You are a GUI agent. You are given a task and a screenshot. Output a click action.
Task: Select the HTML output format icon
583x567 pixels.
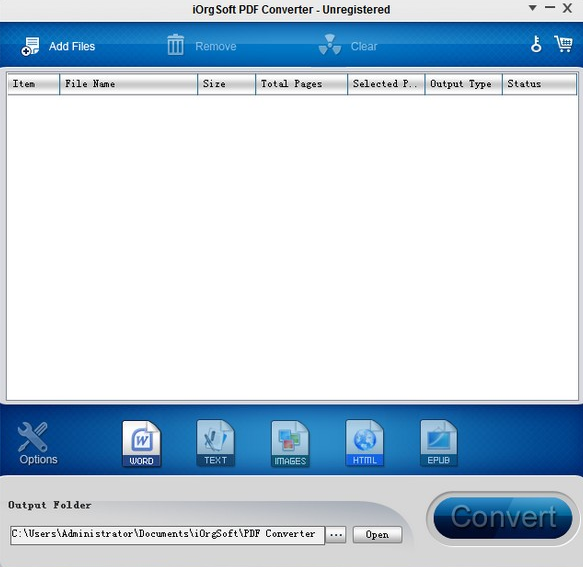point(364,443)
